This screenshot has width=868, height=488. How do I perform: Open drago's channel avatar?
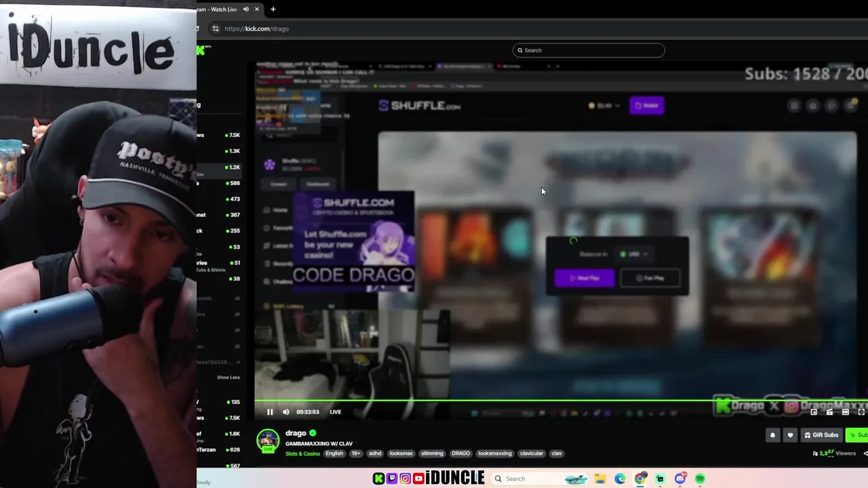tap(268, 441)
